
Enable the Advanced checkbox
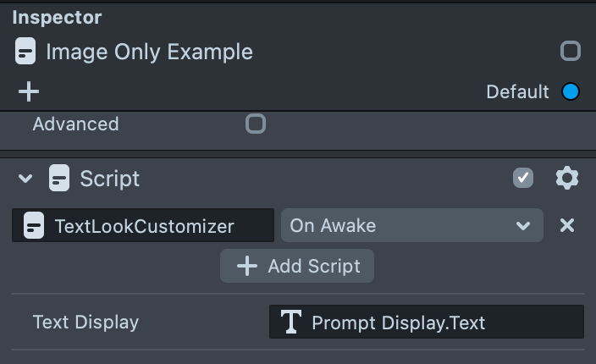[x=255, y=124]
